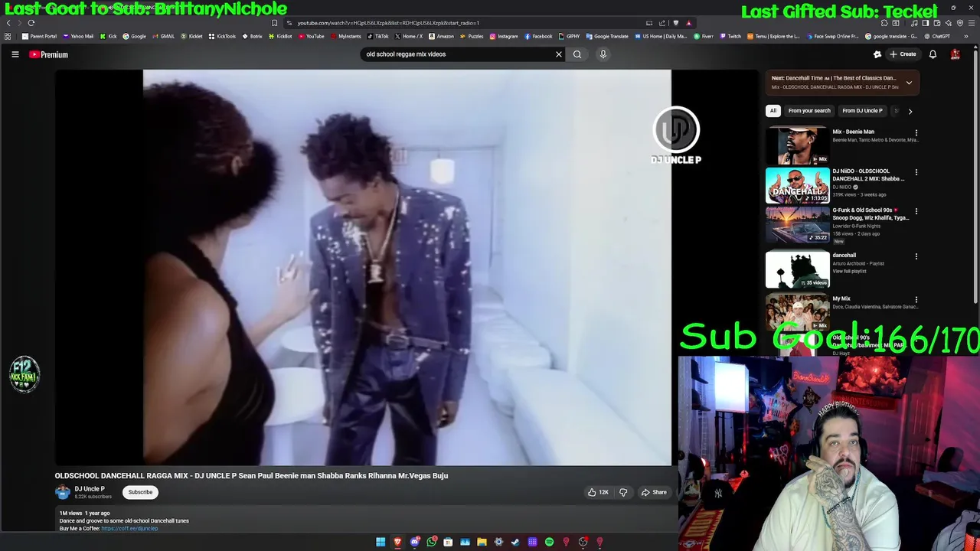Open G-Funk & Old School 90s thumbnail

pyautogui.click(x=797, y=224)
